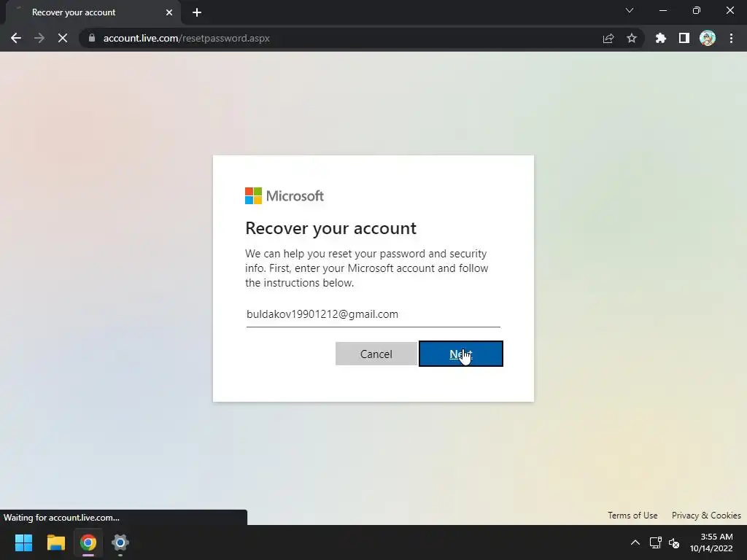Click the Next button
This screenshot has height=560, width=747.
point(461,354)
